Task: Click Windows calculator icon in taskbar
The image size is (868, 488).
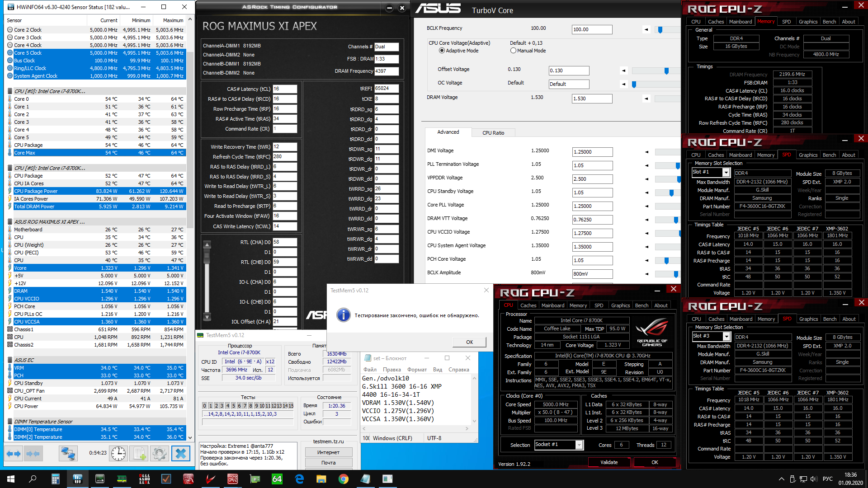Action: click(x=56, y=479)
